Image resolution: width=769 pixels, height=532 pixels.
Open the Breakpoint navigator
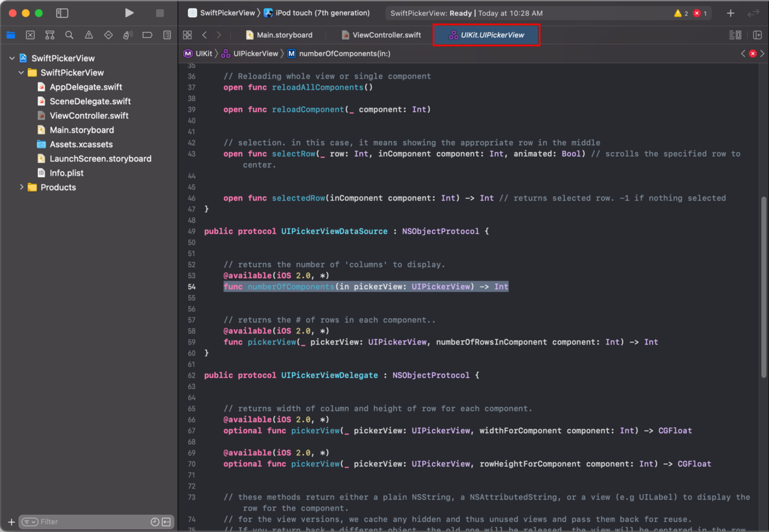tap(147, 35)
